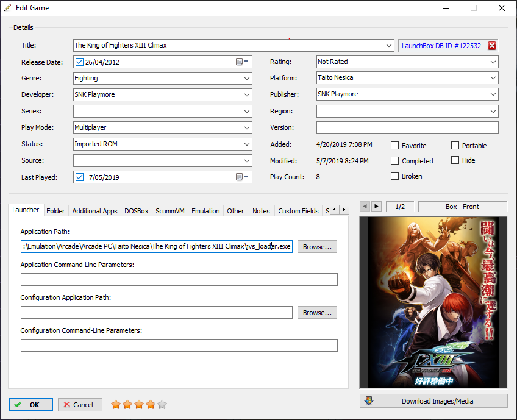This screenshot has height=420, width=517.
Task: Open the Box - Front image type selector
Action: (462, 207)
